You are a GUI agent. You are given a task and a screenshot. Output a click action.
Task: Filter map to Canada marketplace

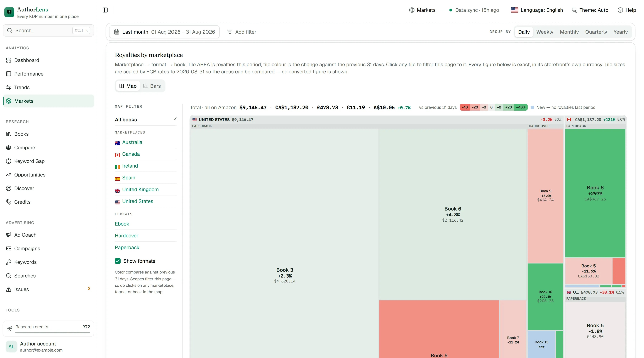[146, 154]
